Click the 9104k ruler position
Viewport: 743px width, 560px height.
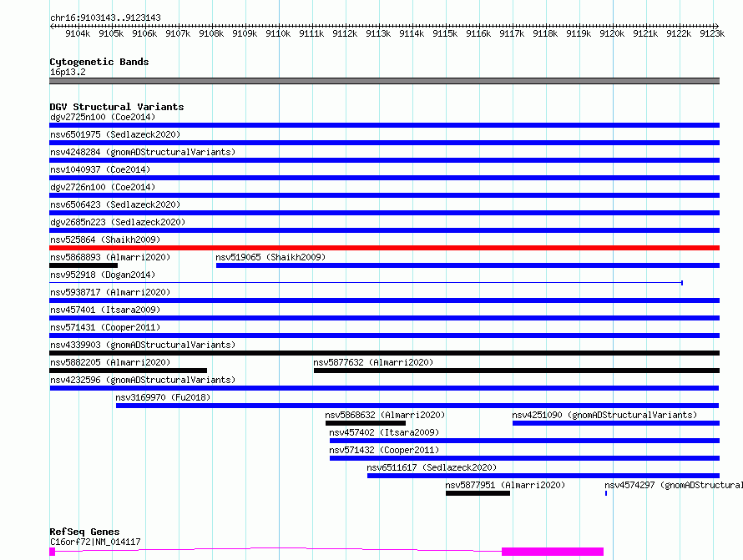pyautogui.click(x=78, y=33)
